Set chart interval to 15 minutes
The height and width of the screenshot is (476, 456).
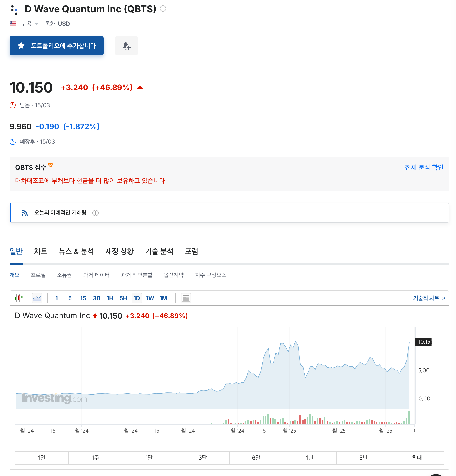(83, 298)
